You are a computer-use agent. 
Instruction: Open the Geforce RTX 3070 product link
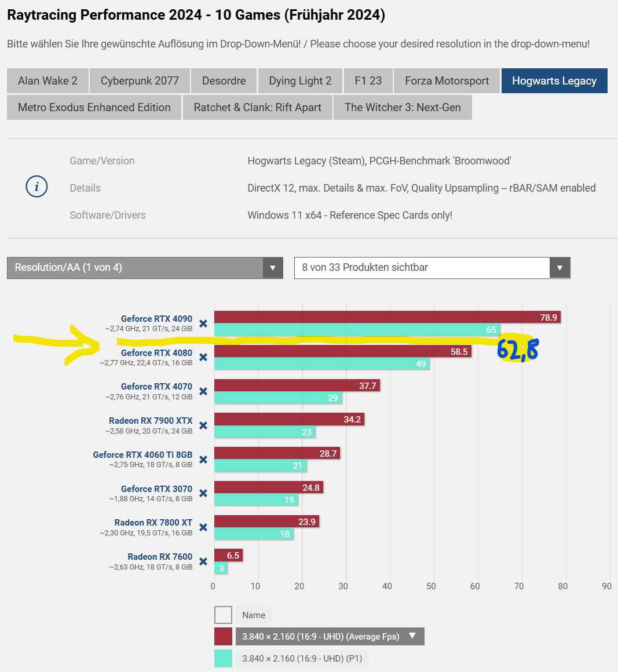pos(156,489)
